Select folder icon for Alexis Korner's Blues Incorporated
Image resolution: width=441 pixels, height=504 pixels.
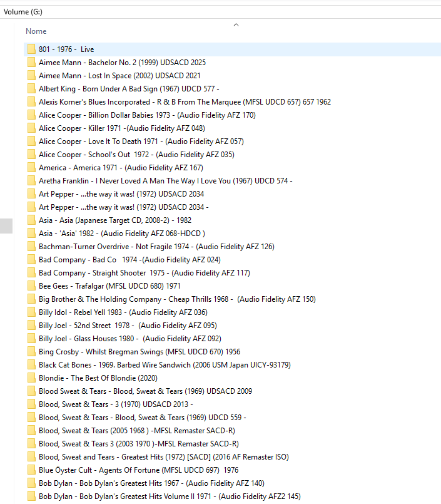tap(31, 102)
